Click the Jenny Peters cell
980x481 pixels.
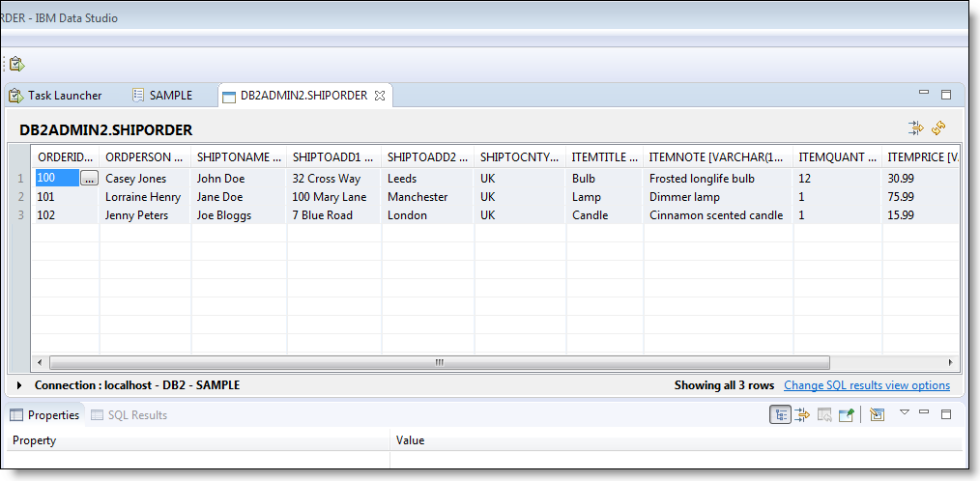pyautogui.click(x=145, y=215)
